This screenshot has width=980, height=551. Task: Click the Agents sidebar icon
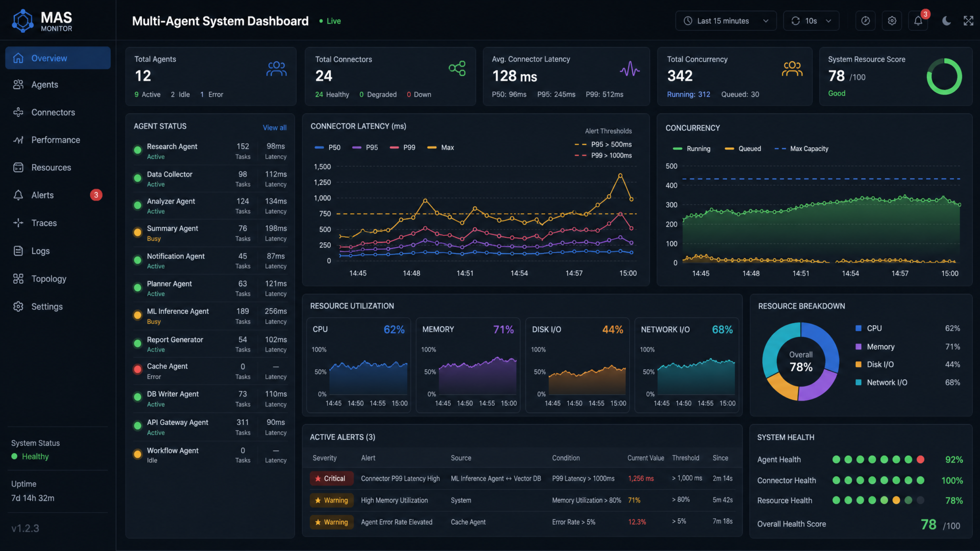point(18,85)
